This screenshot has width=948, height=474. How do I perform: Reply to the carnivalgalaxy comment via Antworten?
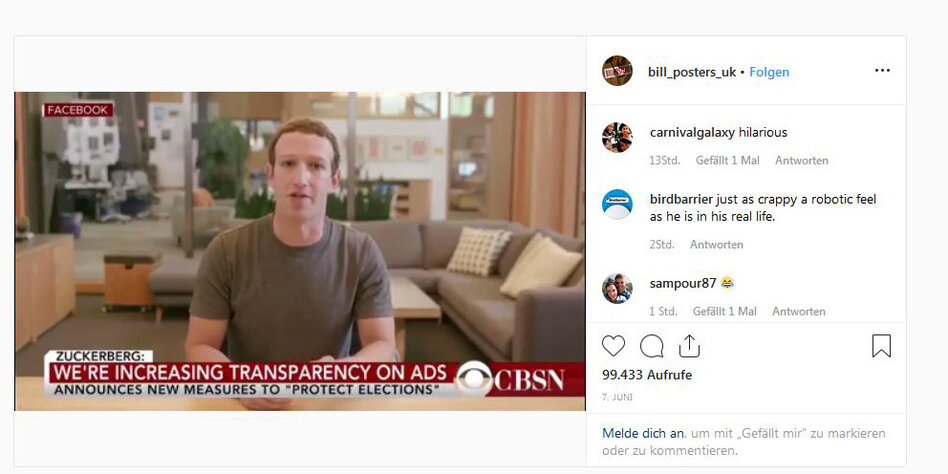[x=802, y=160]
